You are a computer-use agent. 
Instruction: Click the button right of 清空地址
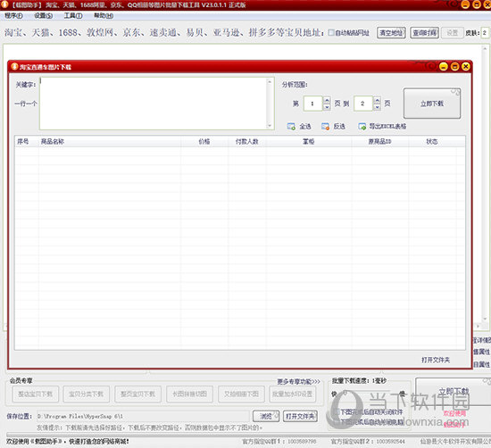pos(424,32)
